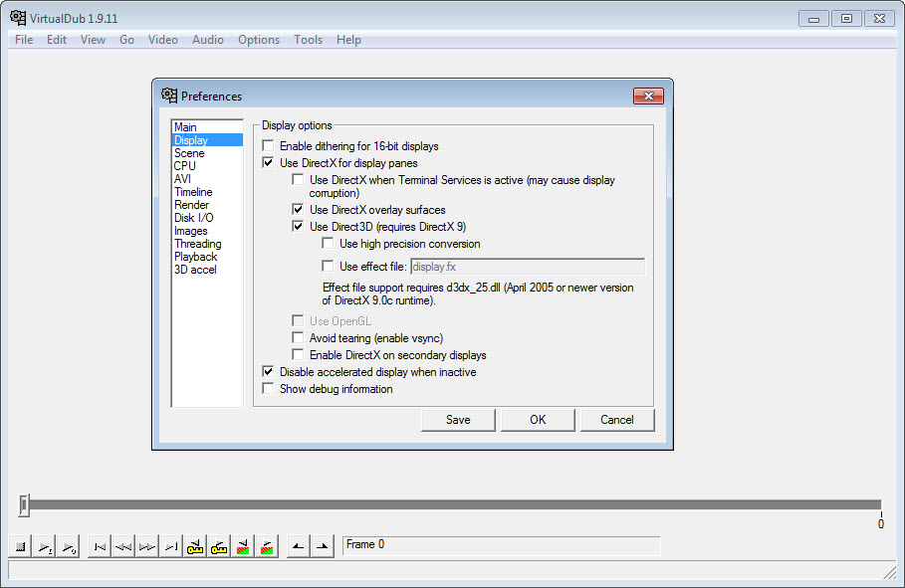The height and width of the screenshot is (588, 905).
Task: Step backward one frame
Action: pos(123,546)
